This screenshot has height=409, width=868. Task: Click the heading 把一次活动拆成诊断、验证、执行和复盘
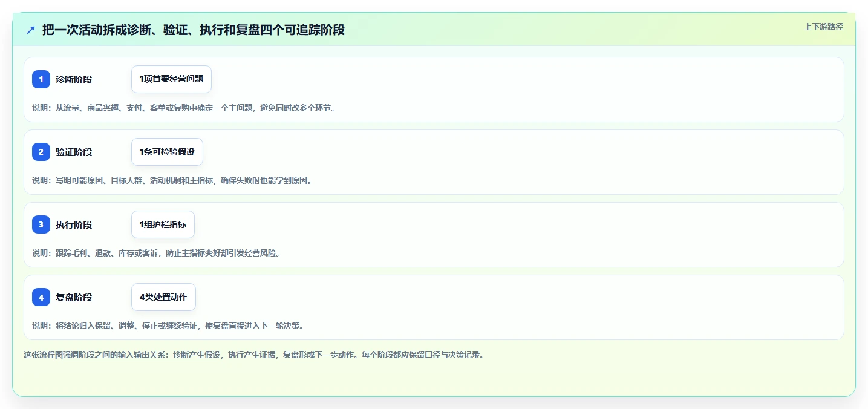tap(194, 30)
